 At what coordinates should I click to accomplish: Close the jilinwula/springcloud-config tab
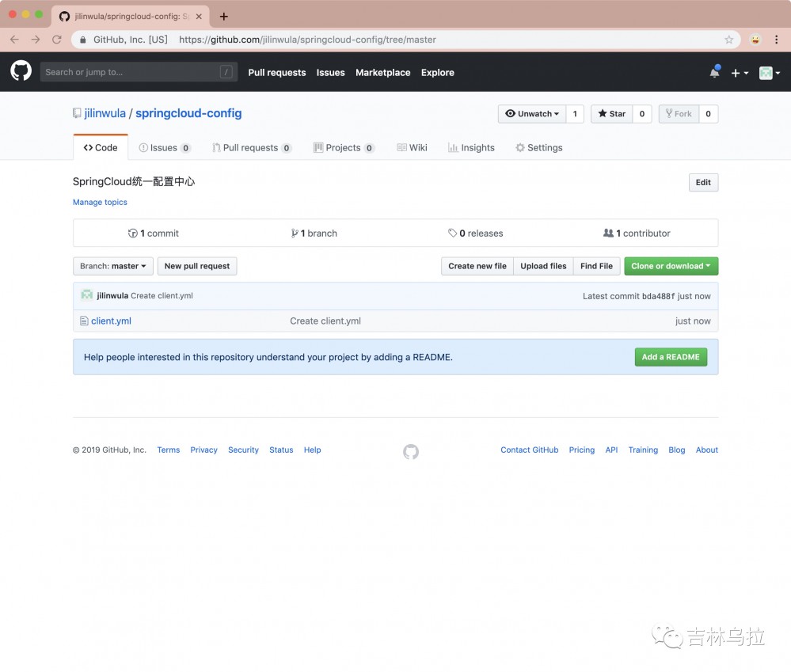[x=199, y=16]
